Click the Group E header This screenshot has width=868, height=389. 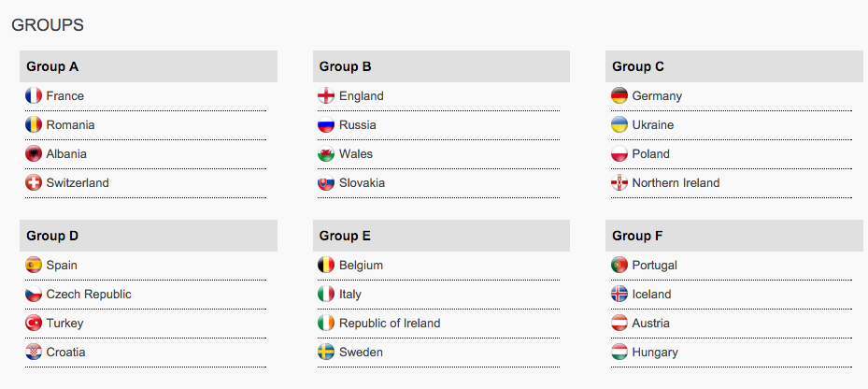coord(441,236)
